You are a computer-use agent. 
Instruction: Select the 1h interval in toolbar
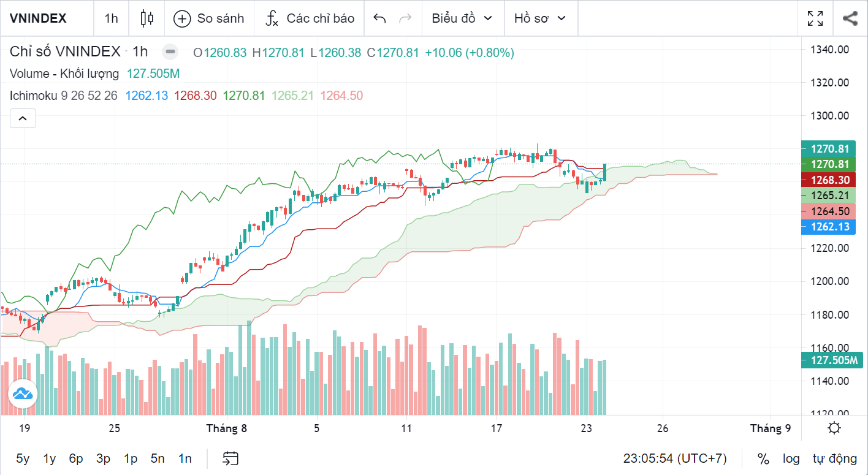pyautogui.click(x=111, y=18)
